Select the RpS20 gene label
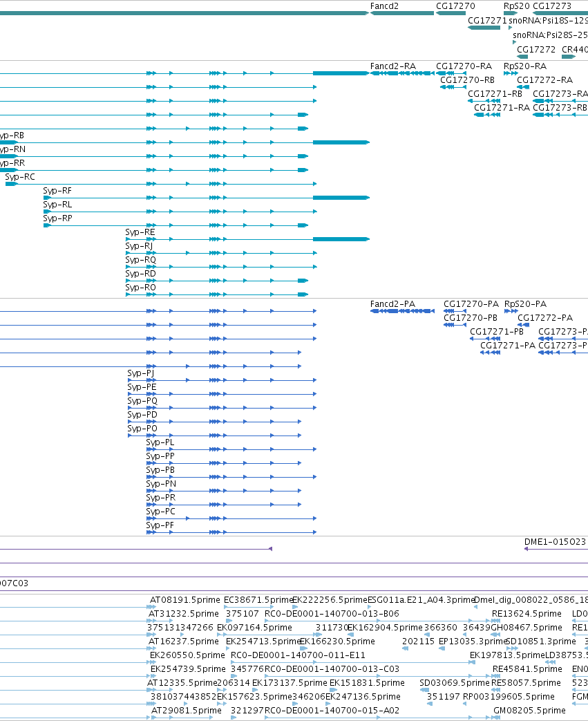Image resolution: width=588 pixels, height=721 pixels. pyautogui.click(x=516, y=6)
